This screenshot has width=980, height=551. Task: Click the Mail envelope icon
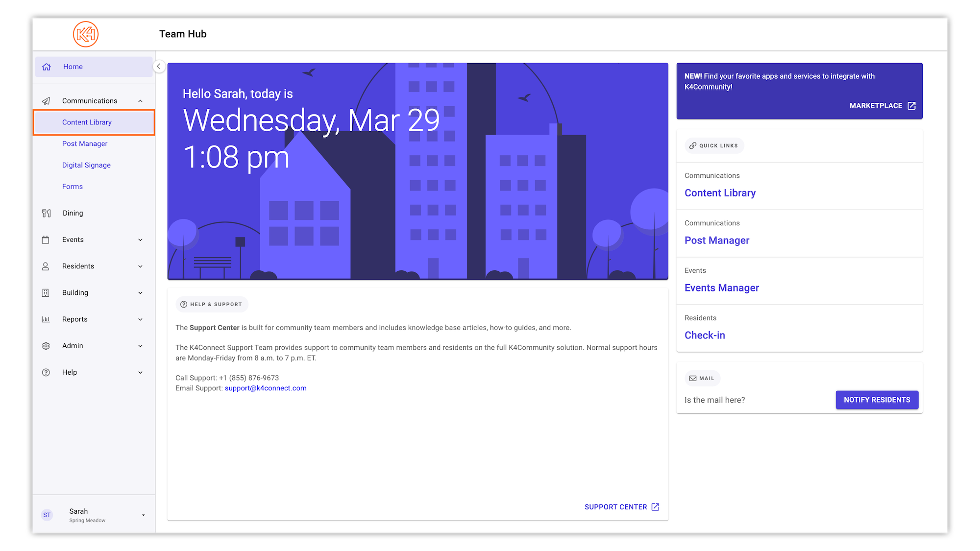tap(692, 378)
